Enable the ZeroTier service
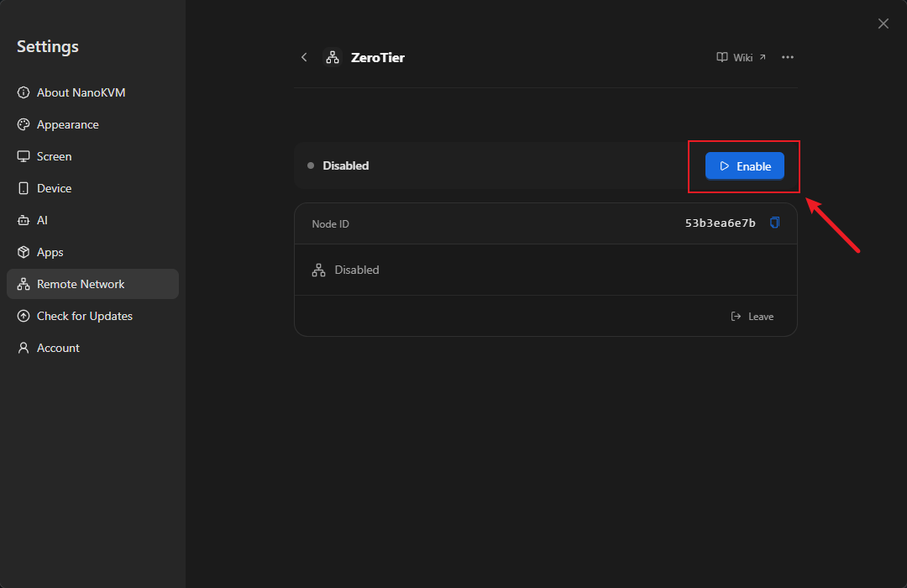907x588 pixels. pos(744,166)
